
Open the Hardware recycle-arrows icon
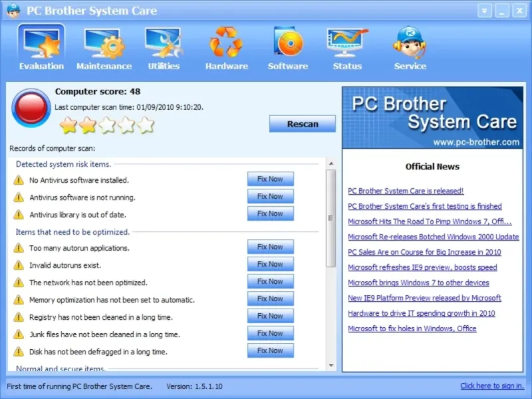pyautogui.click(x=226, y=42)
